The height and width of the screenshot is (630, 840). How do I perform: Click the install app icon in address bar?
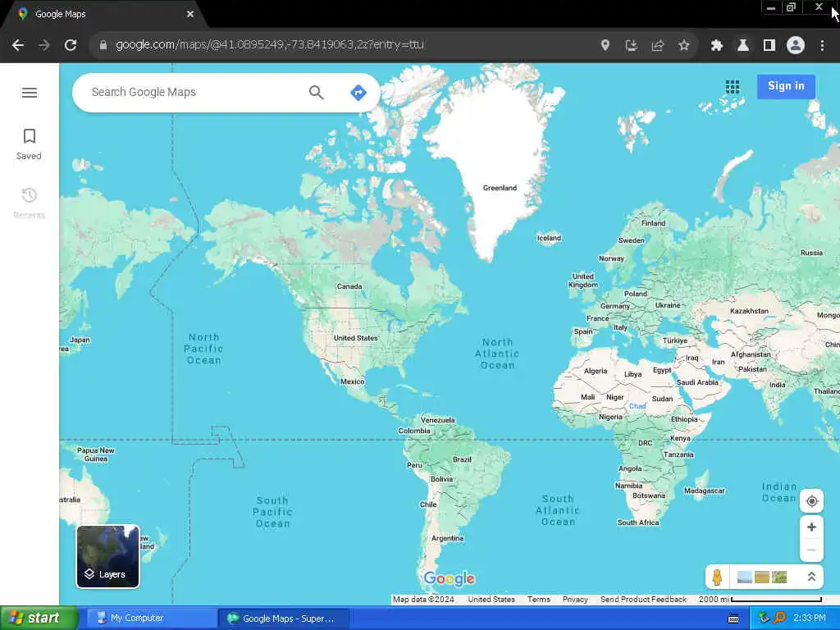631,46
